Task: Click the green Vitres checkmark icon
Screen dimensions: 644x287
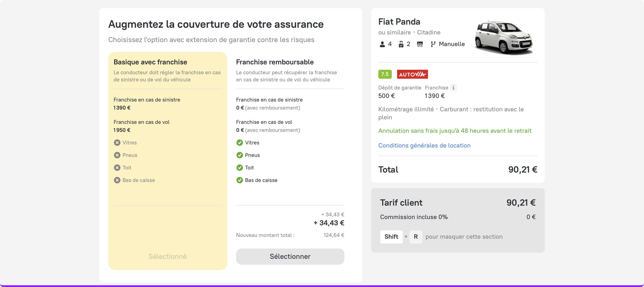Action: [x=239, y=143]
